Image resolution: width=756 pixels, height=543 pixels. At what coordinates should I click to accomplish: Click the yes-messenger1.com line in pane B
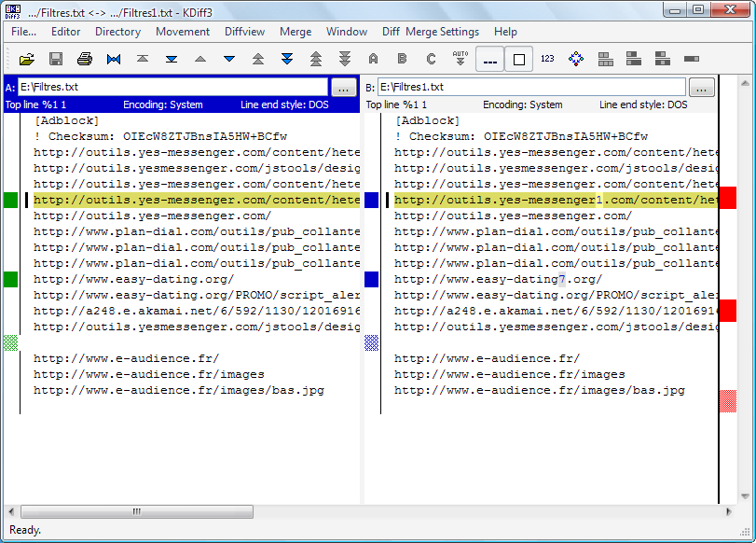[x=556, y=200]
